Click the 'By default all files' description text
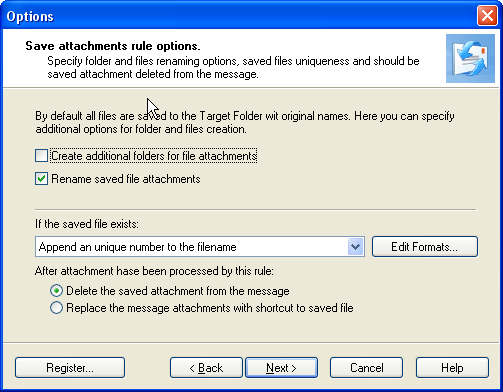The image size is (503, 392). [245, 122]
